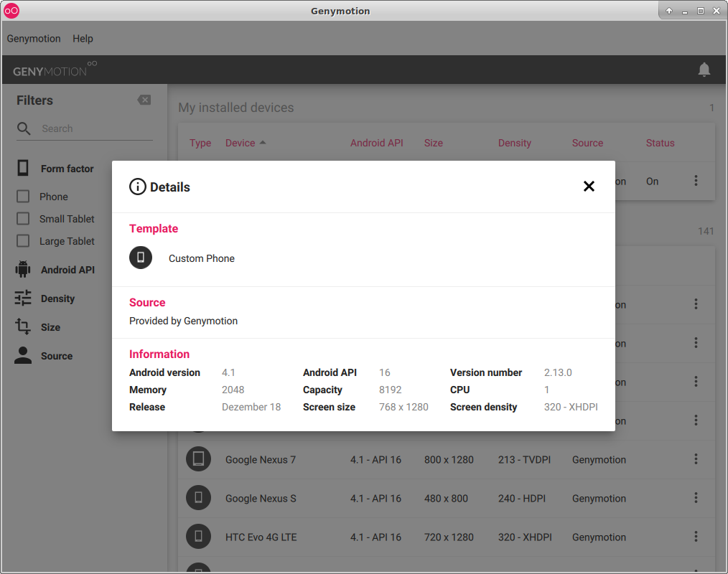Screen dimensions: 728x574
Task: Expand the Source filter
Action: (x=57, y=356)
